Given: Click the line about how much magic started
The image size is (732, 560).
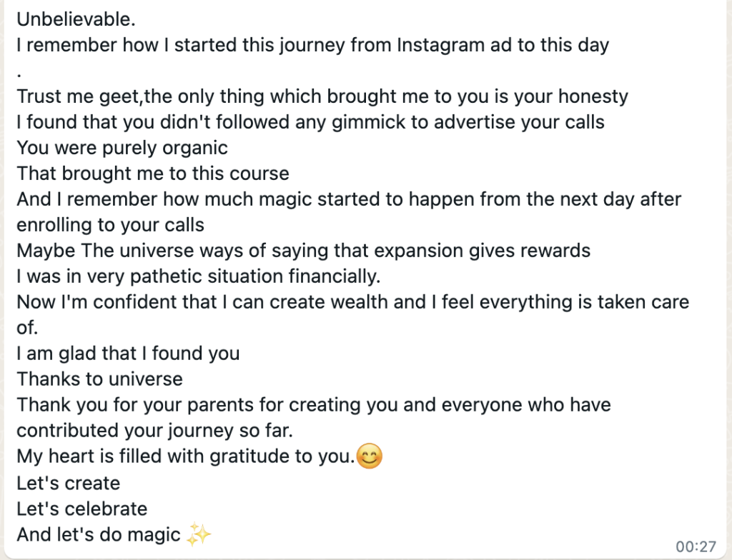Looking at the screenshot, I should coord(349,199).
